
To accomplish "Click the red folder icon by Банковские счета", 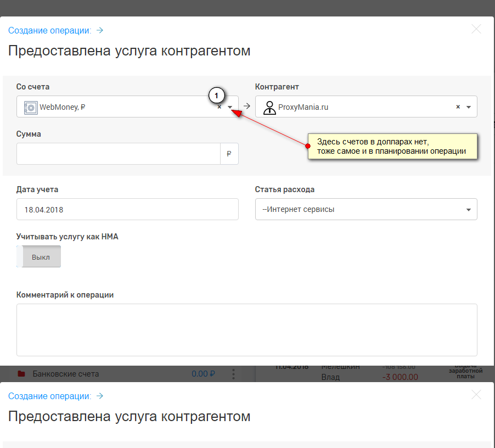I will click(x=21, y=374).
